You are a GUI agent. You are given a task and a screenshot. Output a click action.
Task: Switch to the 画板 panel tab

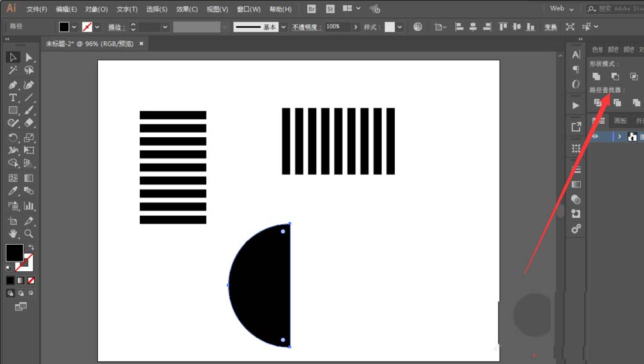point(620,120)
